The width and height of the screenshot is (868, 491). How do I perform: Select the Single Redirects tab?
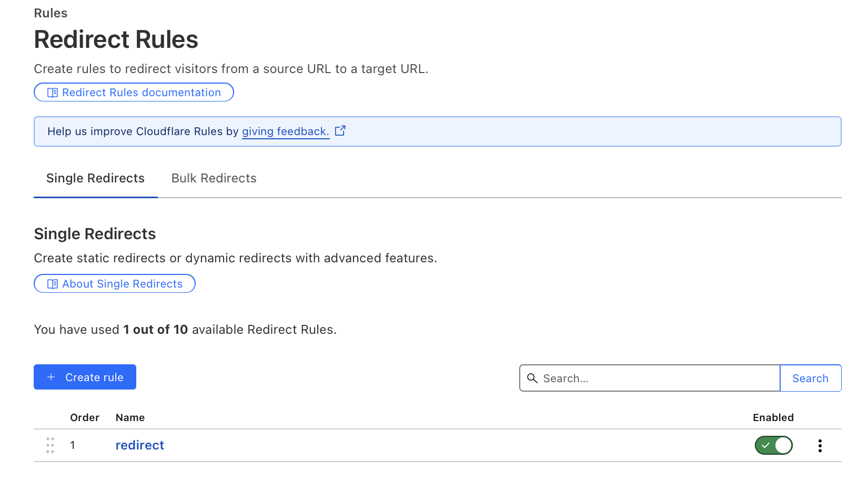(x=95, y=178)
